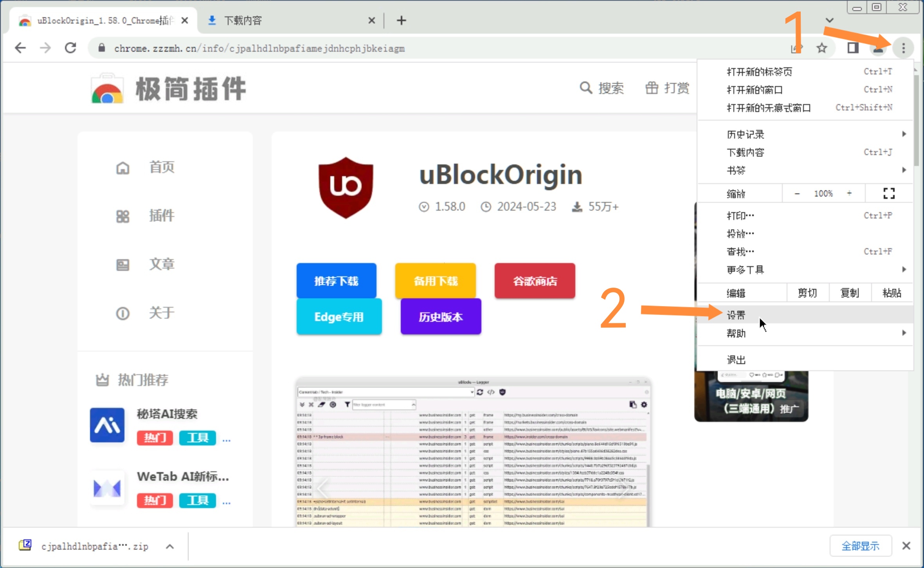Click the uBlock Origin shield logo
The height and width of the screenshot is (568, 924).
tap(346, 188)
